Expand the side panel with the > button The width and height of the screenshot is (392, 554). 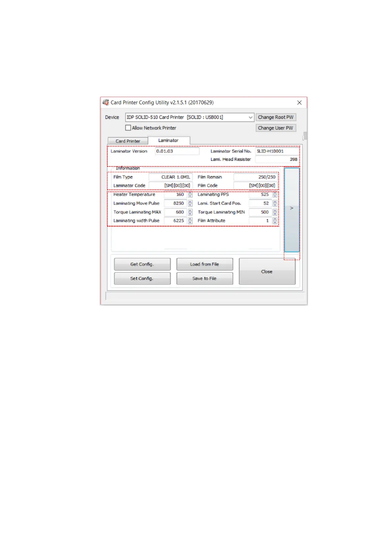coord(292,210)
